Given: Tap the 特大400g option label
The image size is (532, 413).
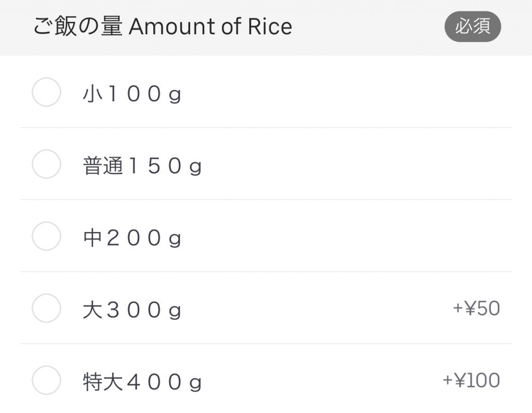Looking at the screenshot, I should (x=142, y=383).
